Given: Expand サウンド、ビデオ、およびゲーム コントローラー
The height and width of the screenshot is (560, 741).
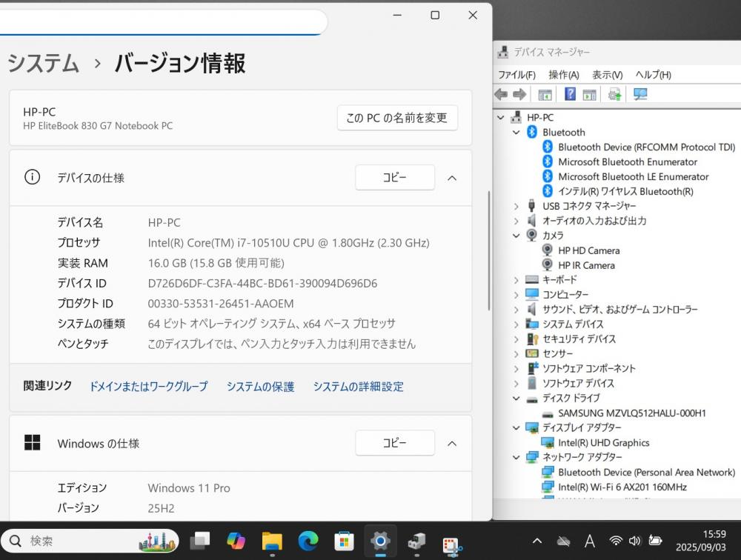Looking at the screenshot, I should (x=516, y=310).
